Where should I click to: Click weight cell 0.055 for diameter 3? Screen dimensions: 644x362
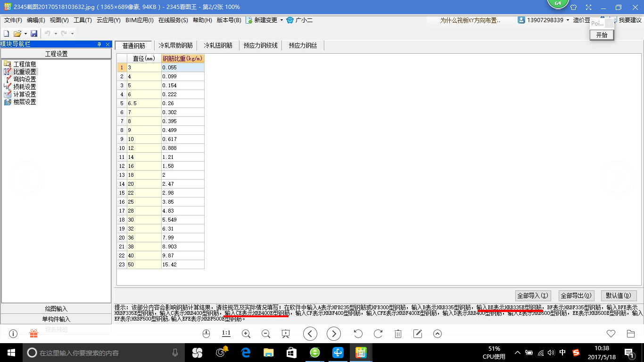[x=183, y=67]
